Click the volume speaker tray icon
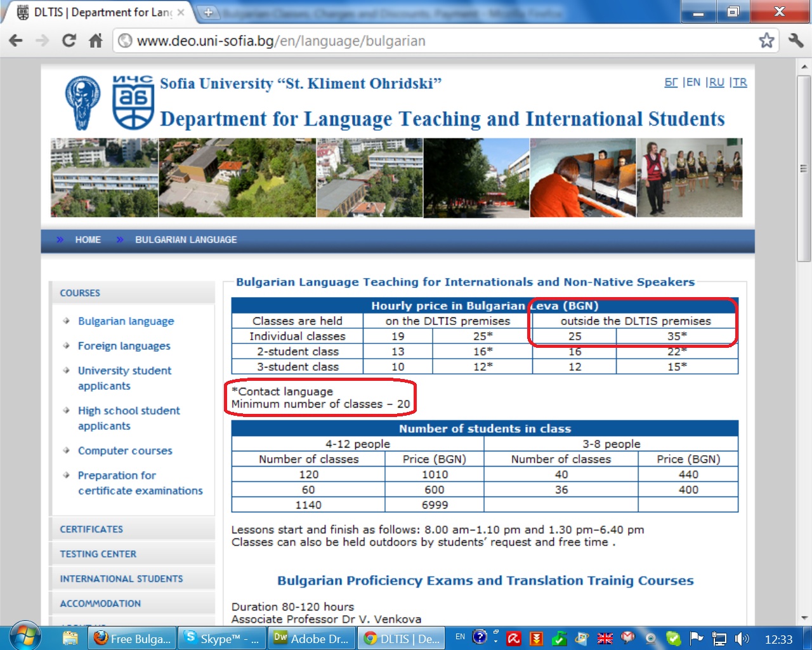Image resolution: width=812 pixels, height=650 pixels. [740, 639]
